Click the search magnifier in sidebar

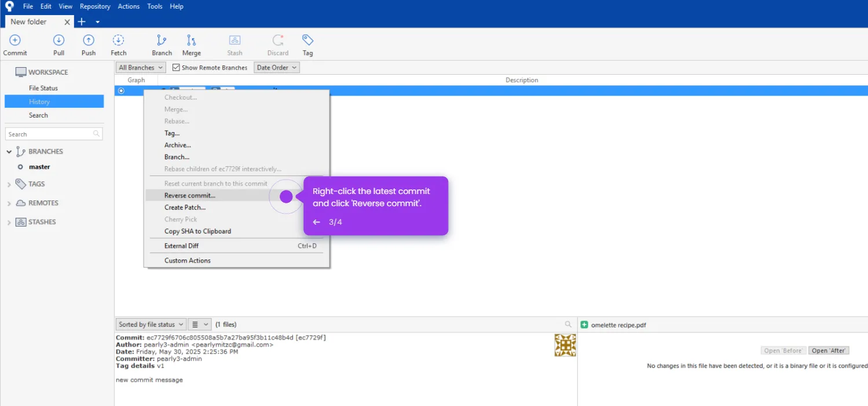click(96, 134)
